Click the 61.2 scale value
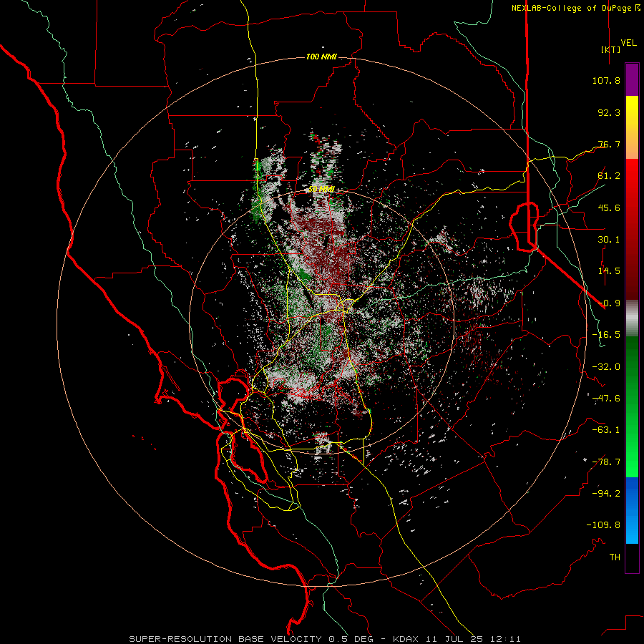Image resolution: width=644 pixels, height=644 pixels. 609,176
